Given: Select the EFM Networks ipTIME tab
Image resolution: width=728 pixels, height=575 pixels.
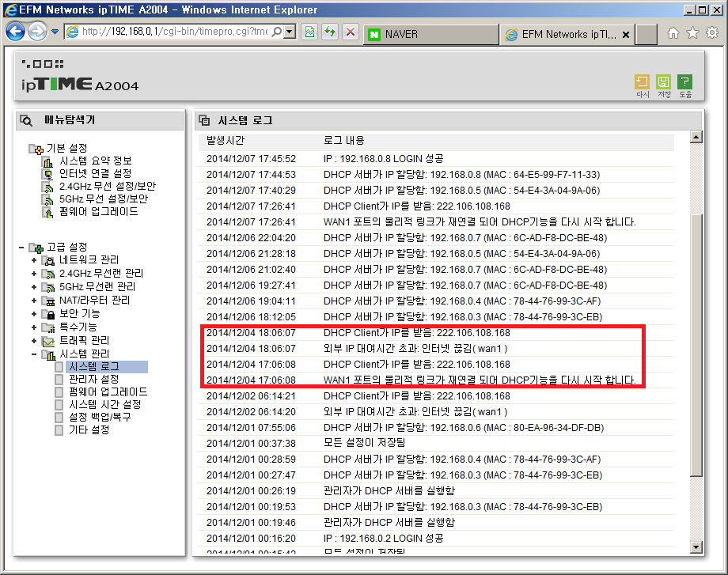Looking at the screenshot, I should tap(567, 34).
